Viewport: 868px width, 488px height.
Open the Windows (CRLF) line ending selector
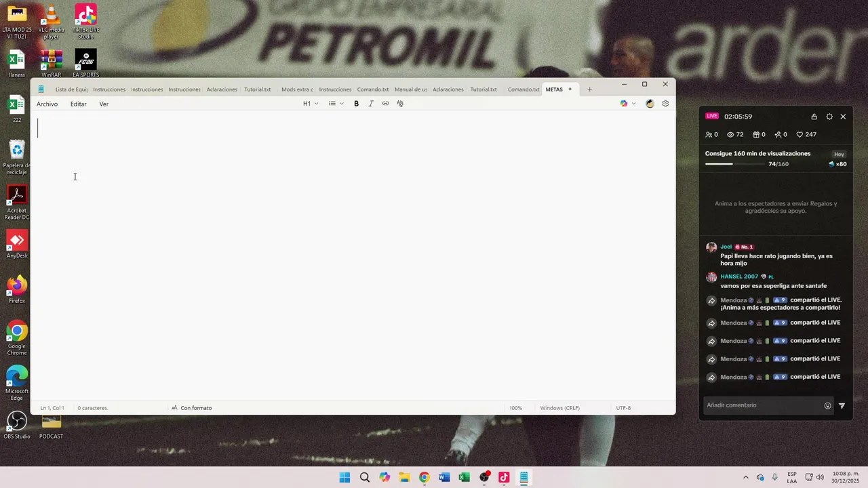coord(559,408)
